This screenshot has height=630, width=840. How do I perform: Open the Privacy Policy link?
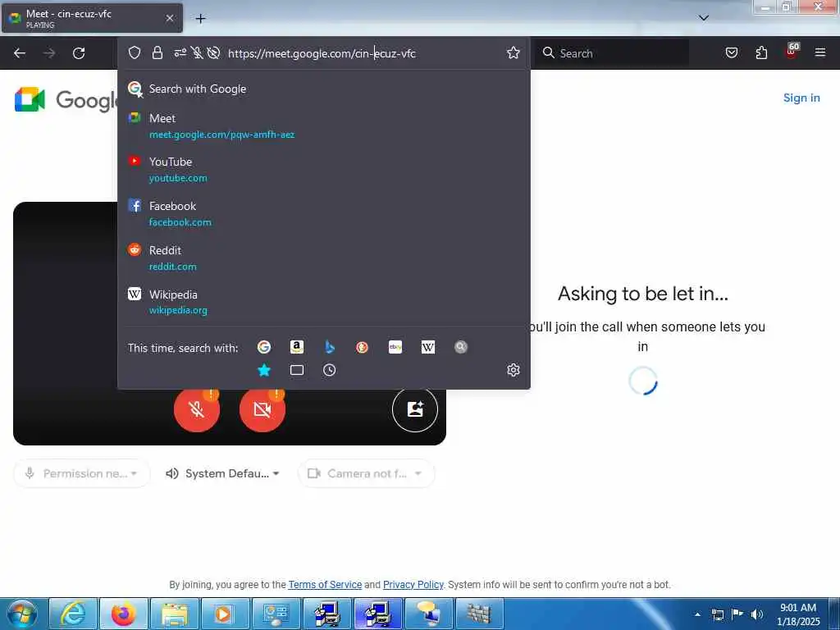413,584
